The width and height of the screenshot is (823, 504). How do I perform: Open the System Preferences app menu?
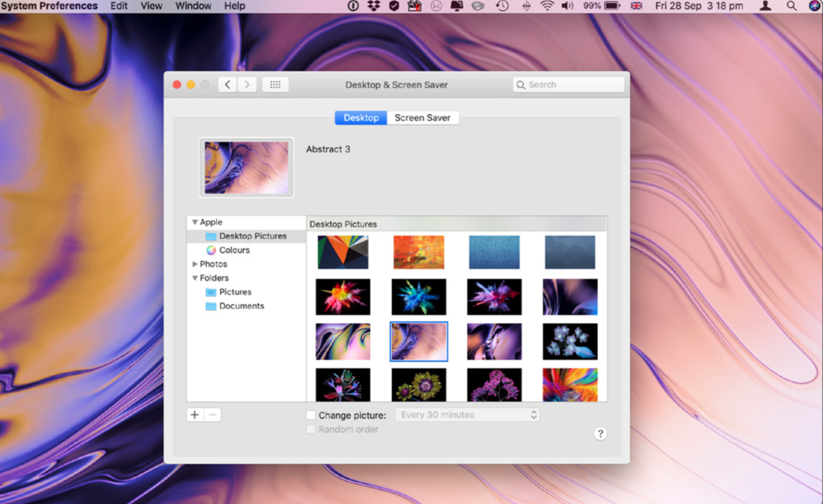click(49, 6)
